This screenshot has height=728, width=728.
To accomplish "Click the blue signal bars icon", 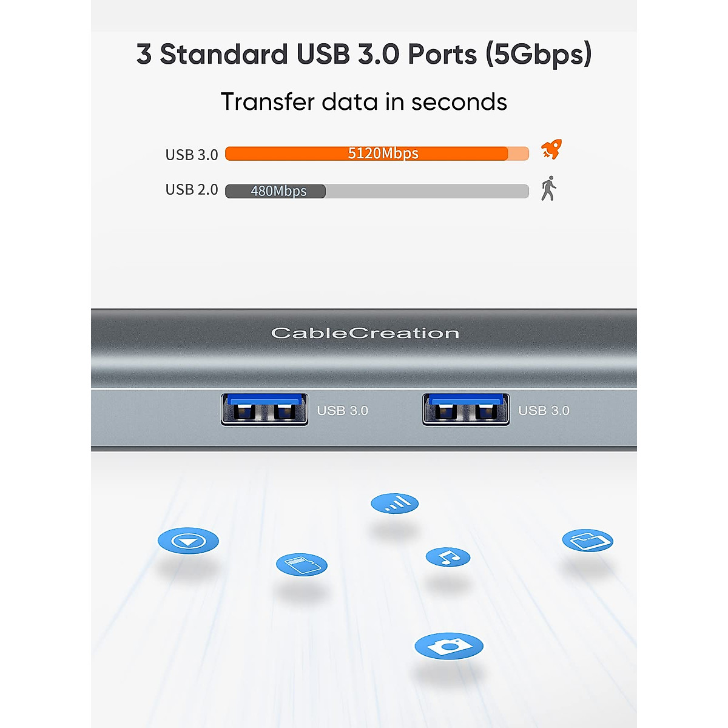I will (x=395, y=503).
